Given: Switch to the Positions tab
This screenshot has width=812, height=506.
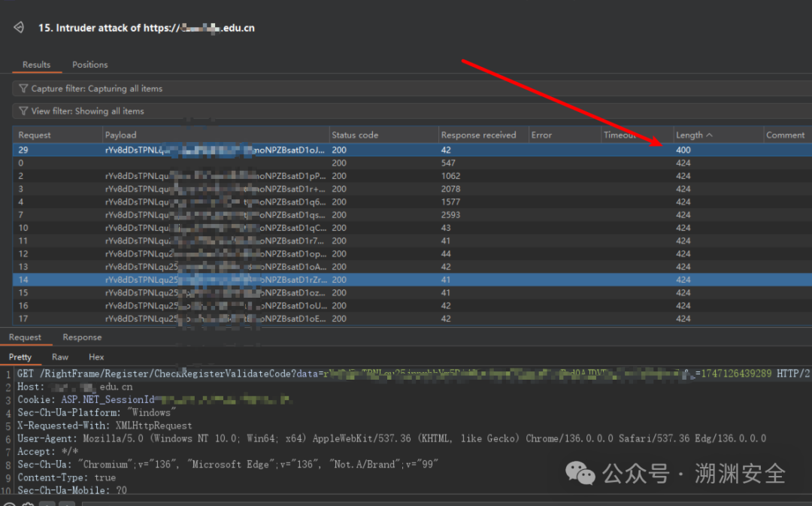Looking at the screenshot, I should point(90,65).
